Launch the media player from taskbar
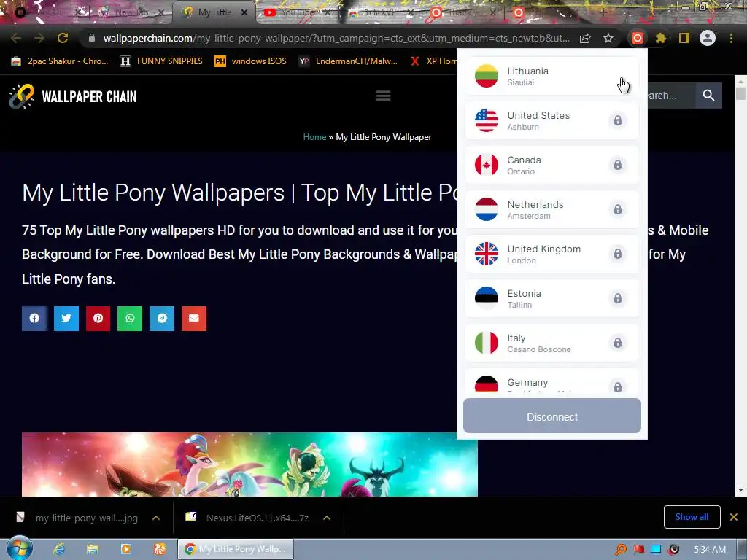Image resolution: width=747 pixels, height=560 pixels. 125,549
